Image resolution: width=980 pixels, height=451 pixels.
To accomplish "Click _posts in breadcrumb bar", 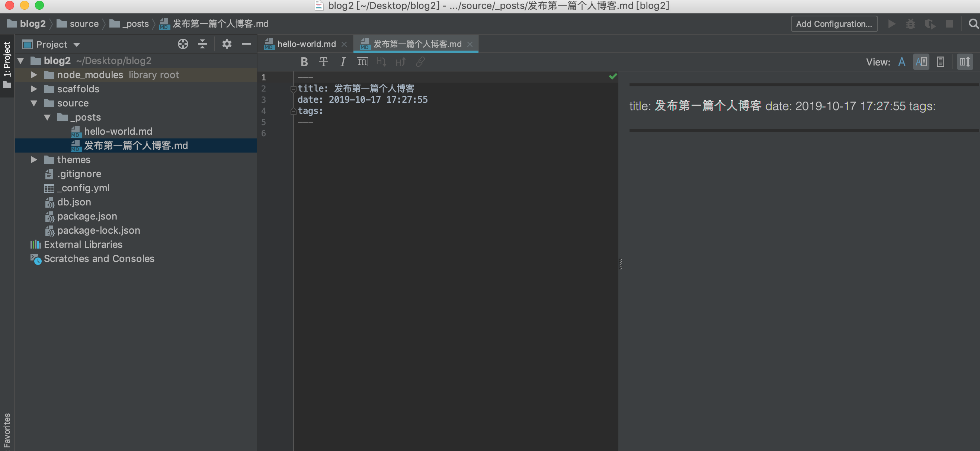I will pyautogui.click(x=129, y=23).
